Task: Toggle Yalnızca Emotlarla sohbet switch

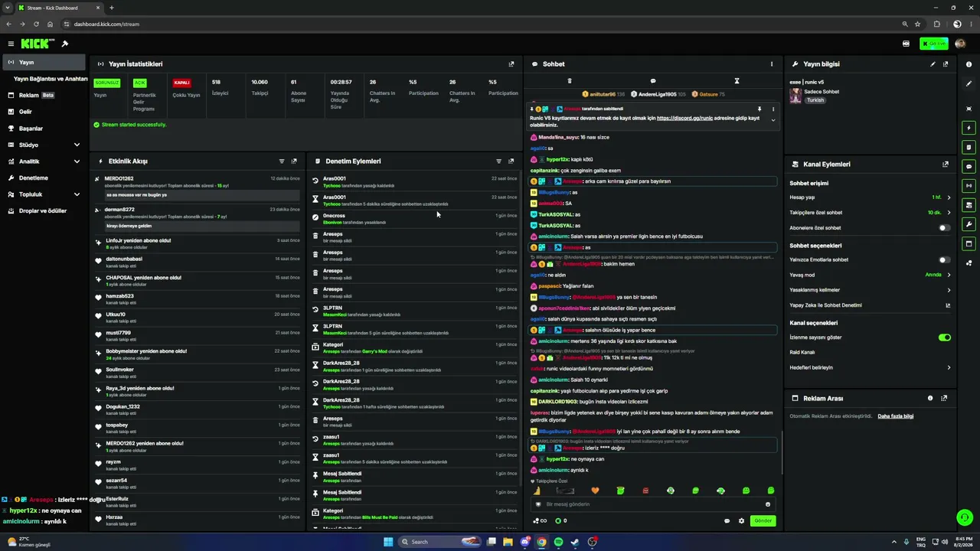Action: (945, 260)
